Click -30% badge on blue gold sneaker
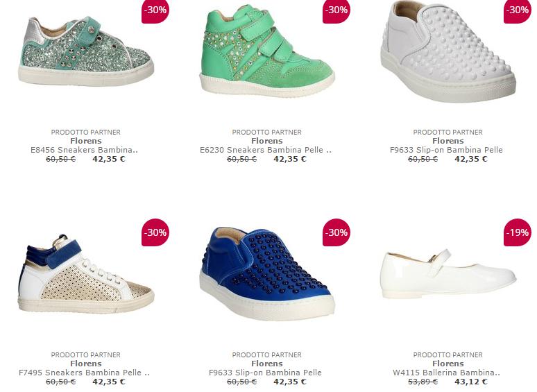Viewport: 537px width, 392px height. pyautogui.click(x=155, y=232)
